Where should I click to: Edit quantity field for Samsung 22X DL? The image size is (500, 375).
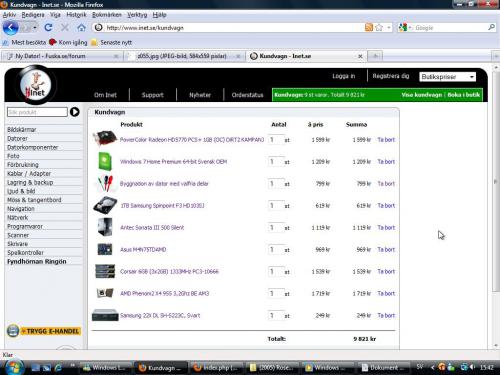[276, 315]
